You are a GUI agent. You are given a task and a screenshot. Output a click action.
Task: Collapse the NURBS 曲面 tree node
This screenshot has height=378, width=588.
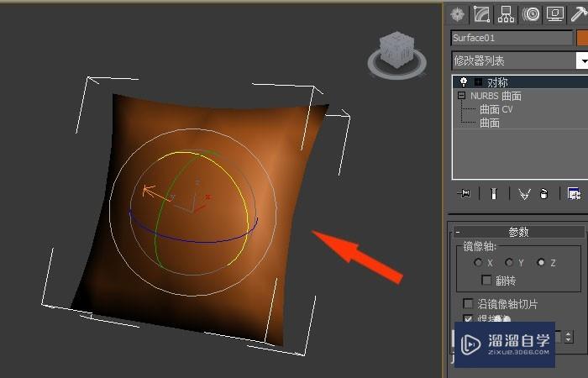462,95
